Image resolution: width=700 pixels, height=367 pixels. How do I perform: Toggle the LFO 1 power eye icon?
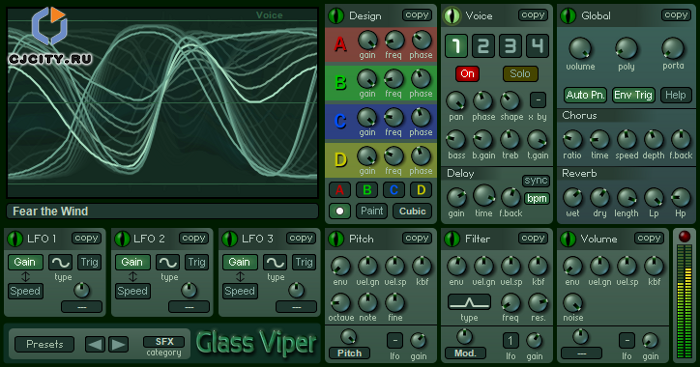15,239
